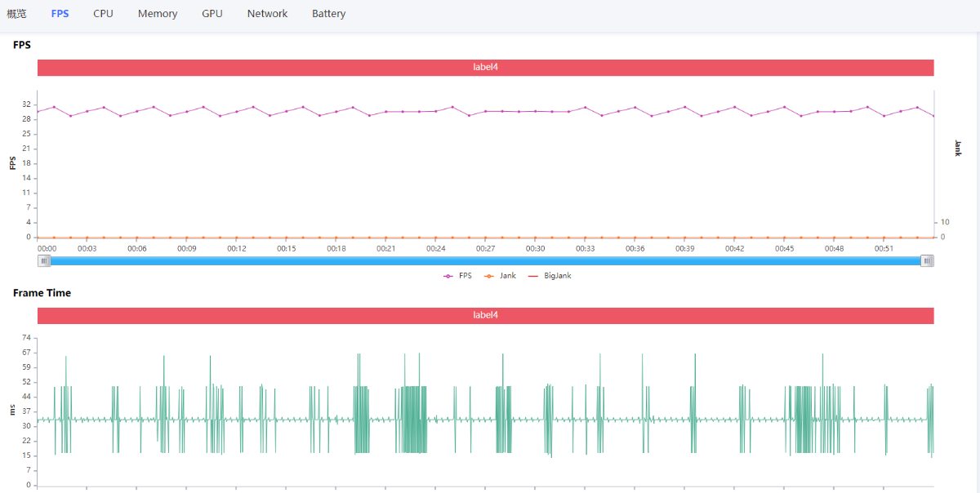Click the 74 value on the Frame Time y-axis

[x=27, y=338]
